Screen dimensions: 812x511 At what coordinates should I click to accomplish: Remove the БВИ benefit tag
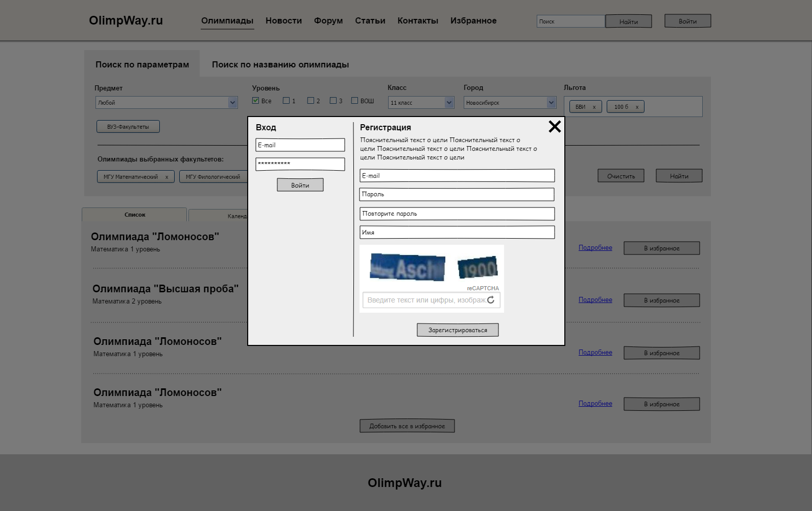[x=594, y=107]
